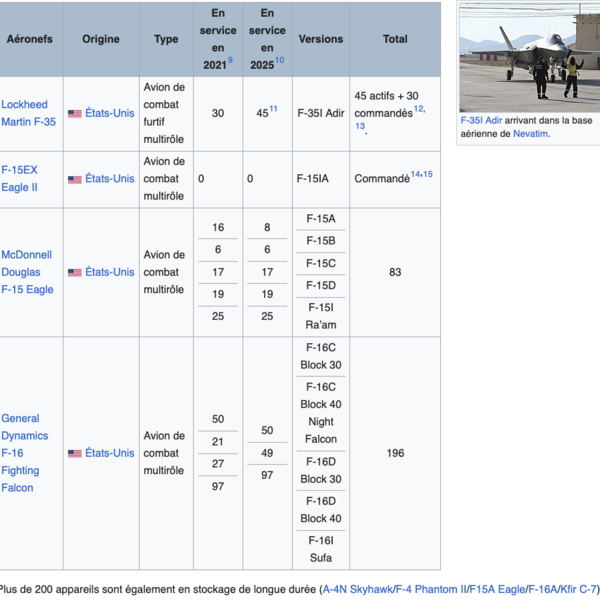This screenshot has width=600, height=615.
Task: Open the F-35I Adir photo thumbnail
Action: [529, 57]
